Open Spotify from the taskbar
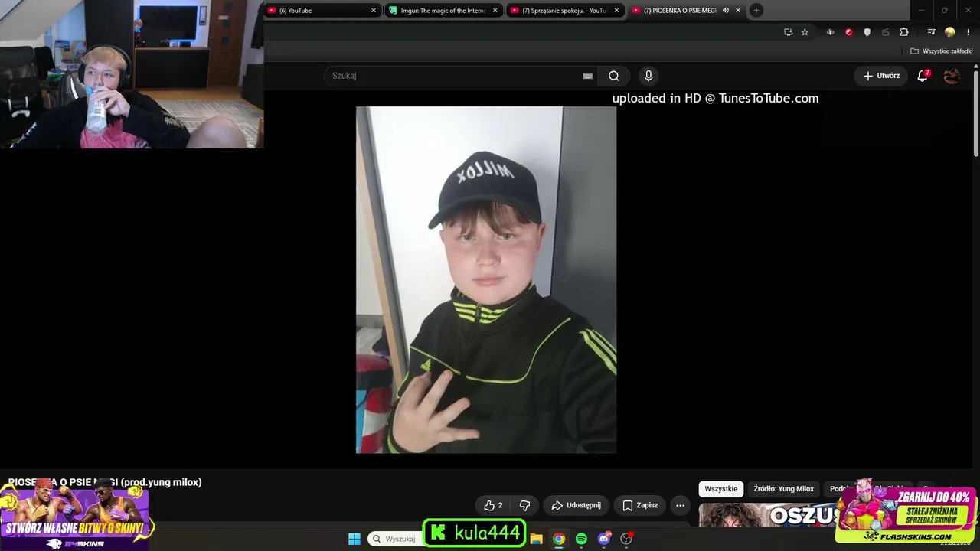The width and height of the screenshot is (980, 551). [x=581, y=539]
